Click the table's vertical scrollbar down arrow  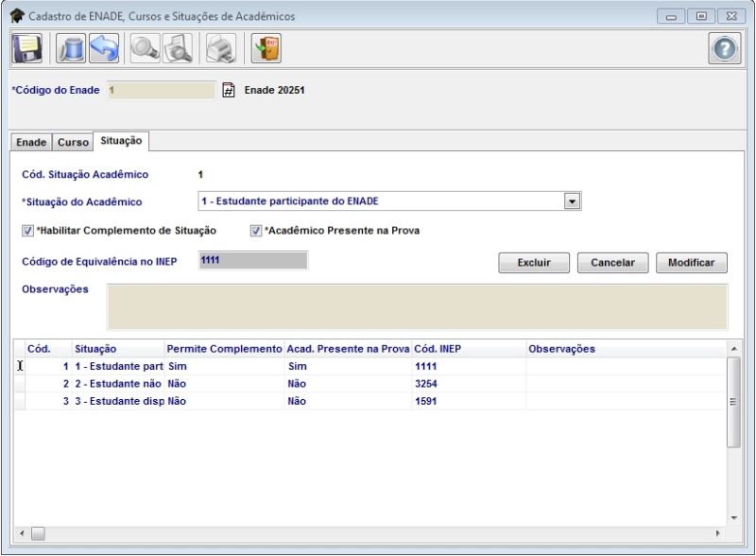(x=734, y=517)
